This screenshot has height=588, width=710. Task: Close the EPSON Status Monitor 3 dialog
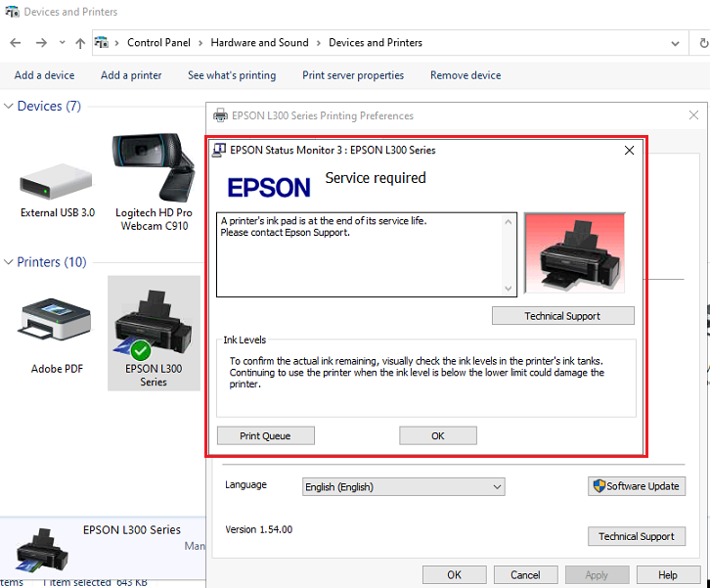629,151
